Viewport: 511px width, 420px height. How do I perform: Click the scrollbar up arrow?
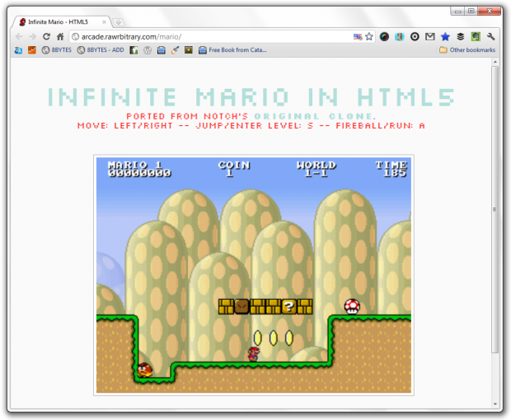495,62
